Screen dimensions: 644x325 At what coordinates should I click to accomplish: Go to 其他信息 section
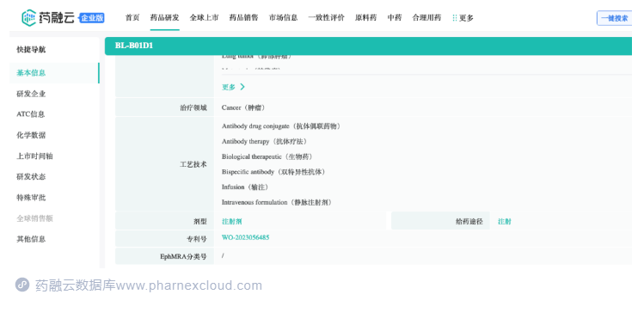(31, 239)
